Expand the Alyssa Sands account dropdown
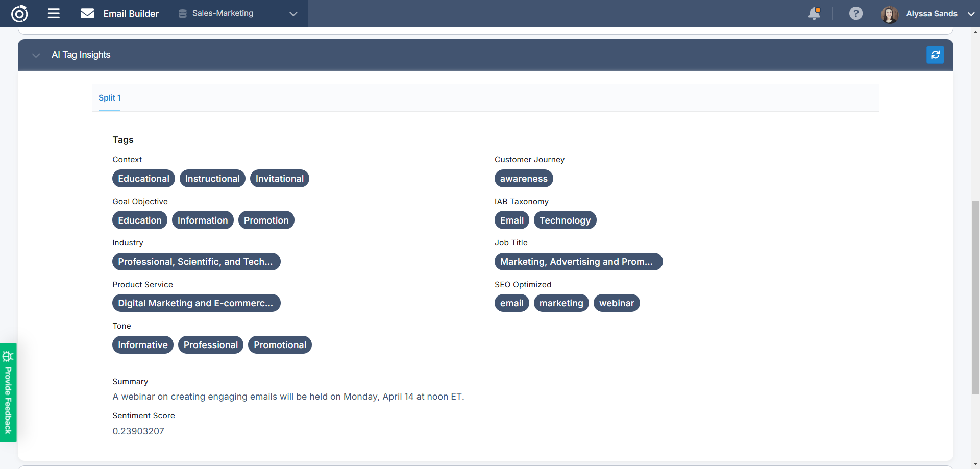980x469 pixels. tap(971, 14)
